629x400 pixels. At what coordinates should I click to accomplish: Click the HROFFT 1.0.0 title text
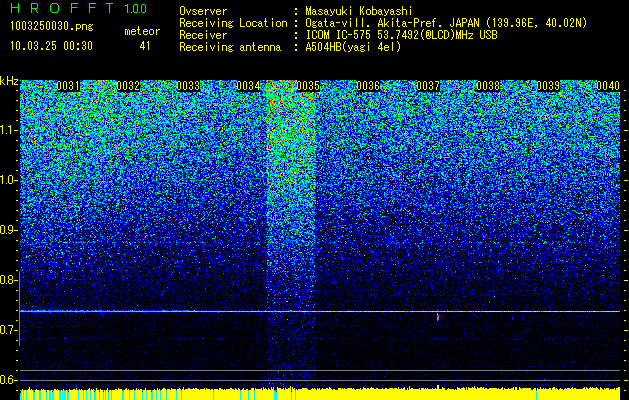point(79,8)
